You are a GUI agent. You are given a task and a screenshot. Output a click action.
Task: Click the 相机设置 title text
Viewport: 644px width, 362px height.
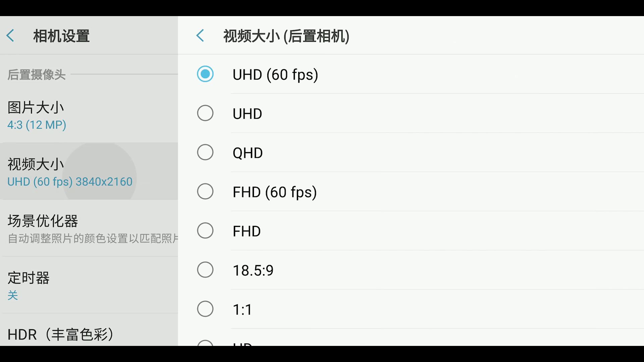coord(61,36)
